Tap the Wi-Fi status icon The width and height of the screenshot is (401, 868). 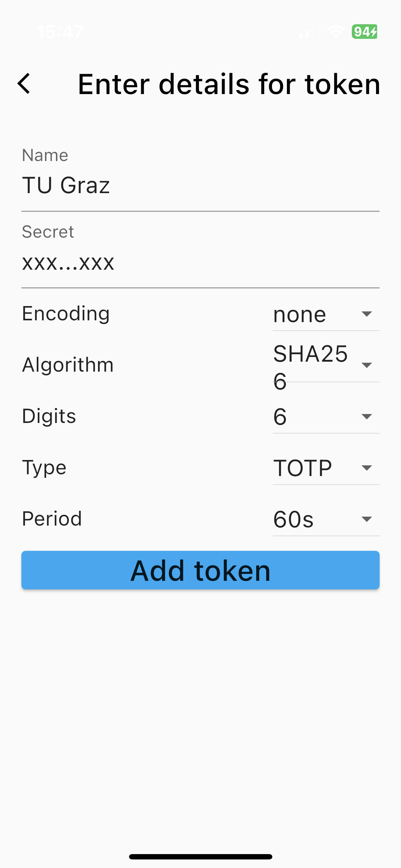(x=335, y=32)
